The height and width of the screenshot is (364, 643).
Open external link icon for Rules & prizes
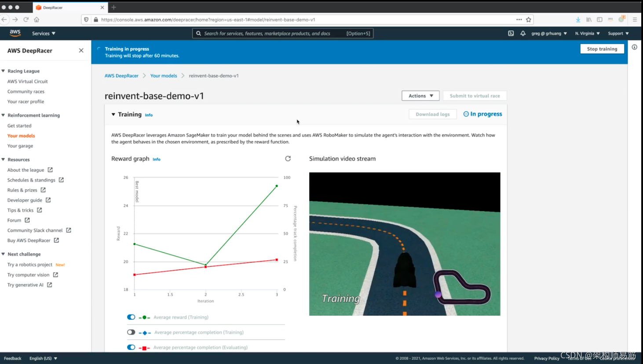(43, 190)
